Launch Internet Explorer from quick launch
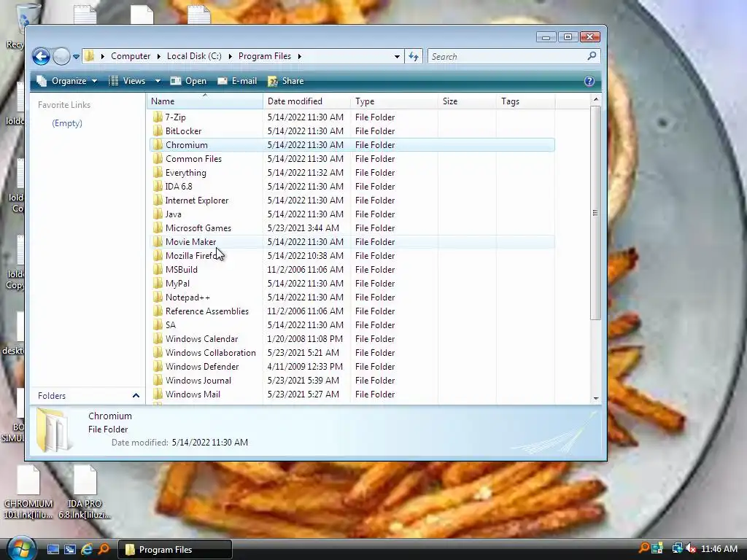Image resolution: width=747 pixels, height=560 pixels. click(87, 550)
